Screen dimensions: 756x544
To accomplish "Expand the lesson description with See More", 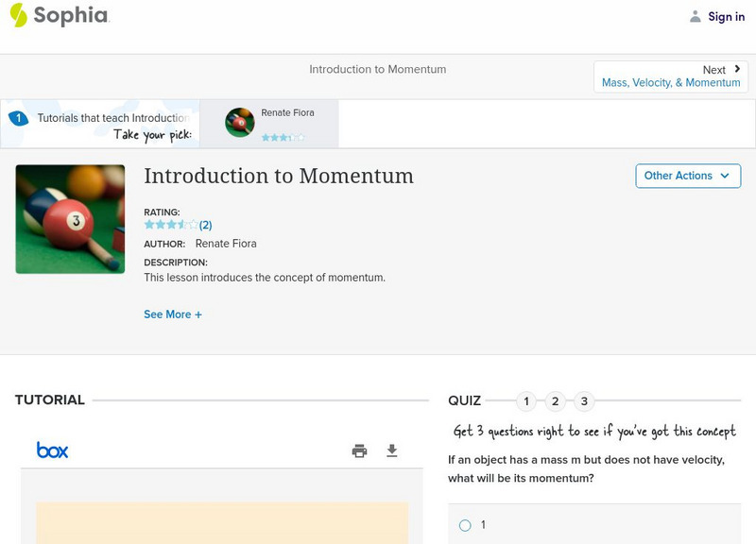I will tap(173, 314).
